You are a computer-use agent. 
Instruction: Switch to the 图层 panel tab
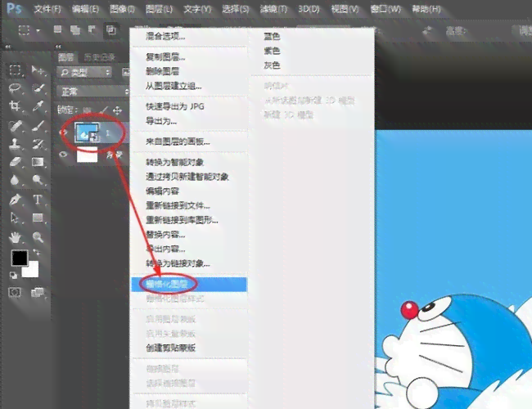coord(65,57)
